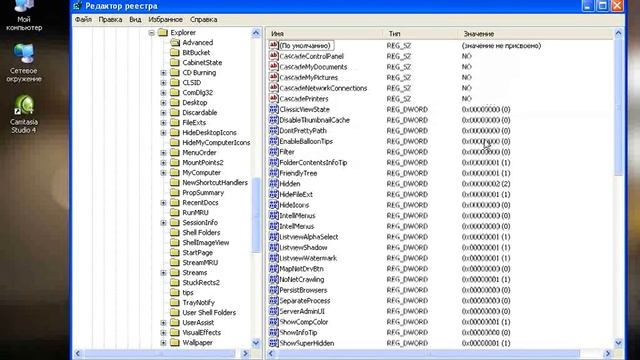
Task: Select the FolderContentsInfoTip value name
Action: (313, 162)
